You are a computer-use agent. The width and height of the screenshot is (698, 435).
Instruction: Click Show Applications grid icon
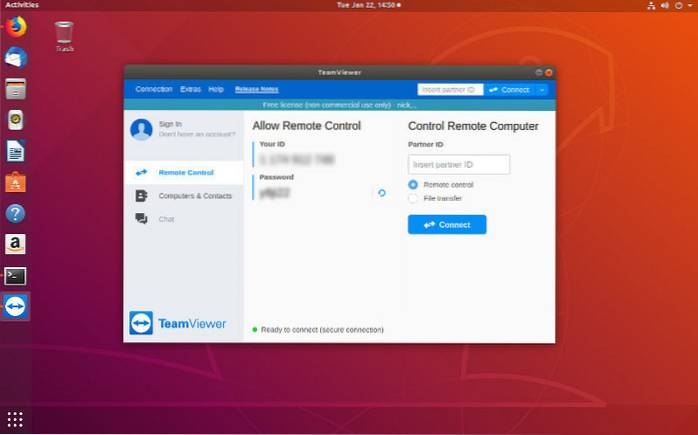(x=15, y=418)
